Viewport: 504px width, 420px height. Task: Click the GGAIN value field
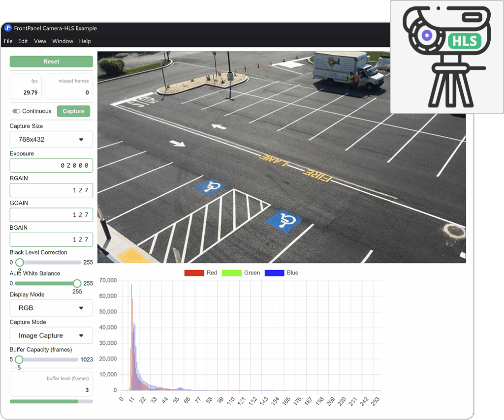[x=51, y=215]
